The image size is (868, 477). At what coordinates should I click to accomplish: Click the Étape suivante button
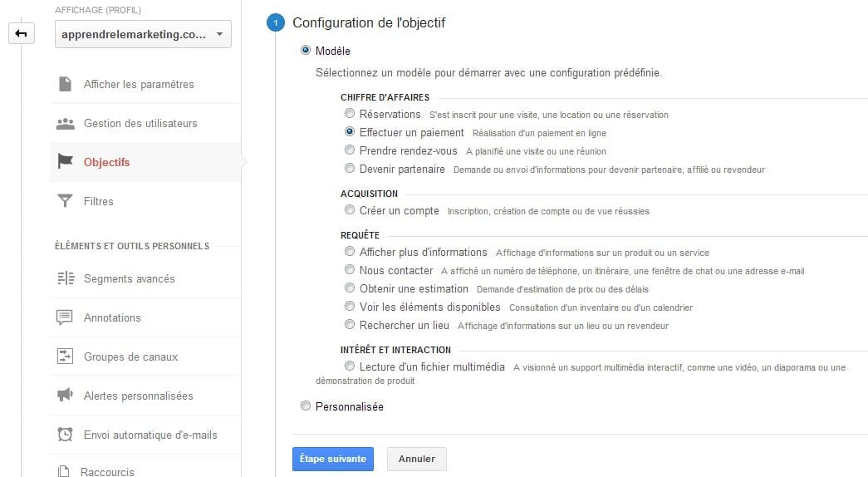pyautogui.click(x=333, y=459)
